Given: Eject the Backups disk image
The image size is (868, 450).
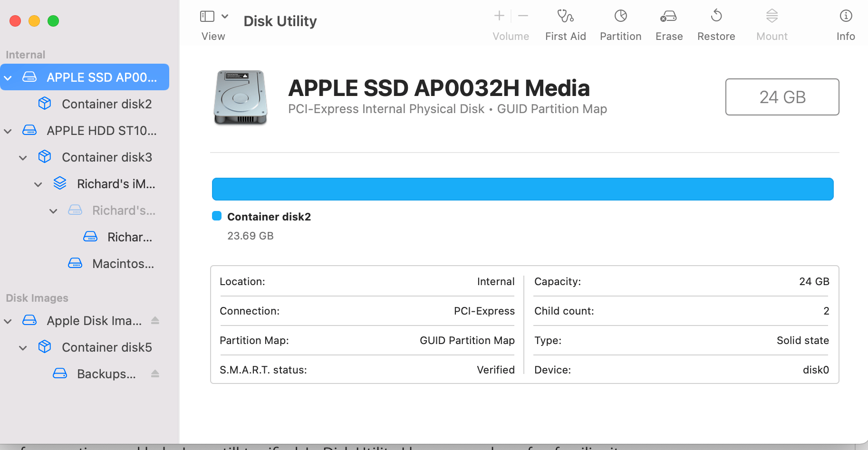Looking at the screenshot, I should point(155,373).
